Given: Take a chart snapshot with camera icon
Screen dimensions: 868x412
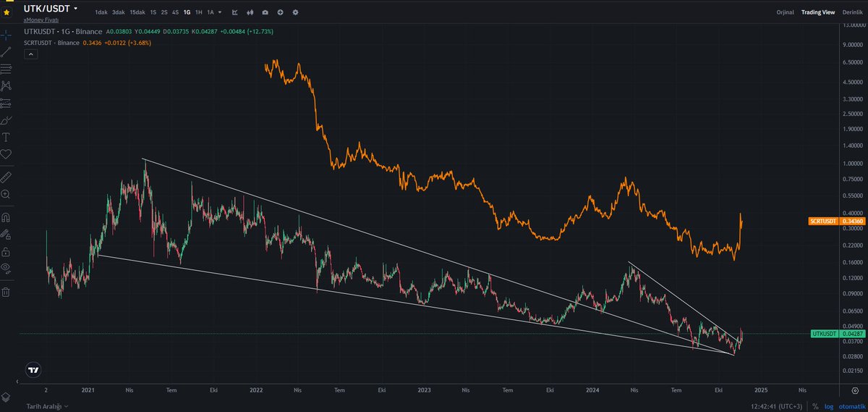Looking at the screenshot, I should click(265, 12).
